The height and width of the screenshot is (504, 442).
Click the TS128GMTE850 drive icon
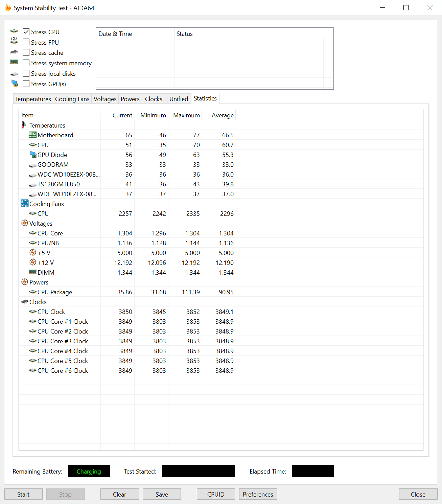32,185
